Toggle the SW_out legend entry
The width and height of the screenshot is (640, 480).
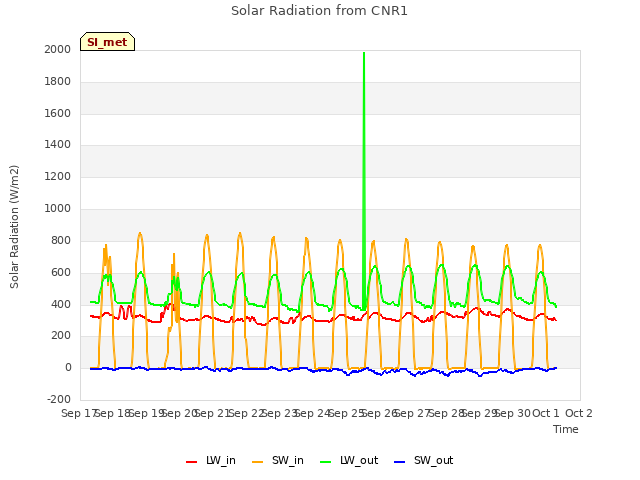[424, 460]
